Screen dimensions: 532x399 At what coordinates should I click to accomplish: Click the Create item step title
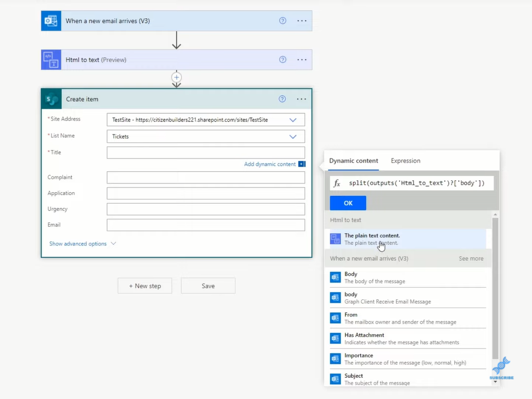(82, 99)
